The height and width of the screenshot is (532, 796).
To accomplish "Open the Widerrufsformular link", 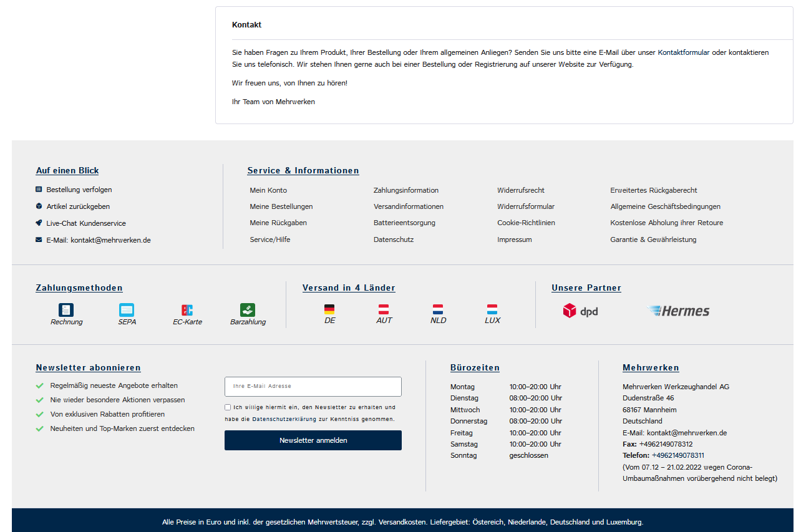I will pos(525,206).
